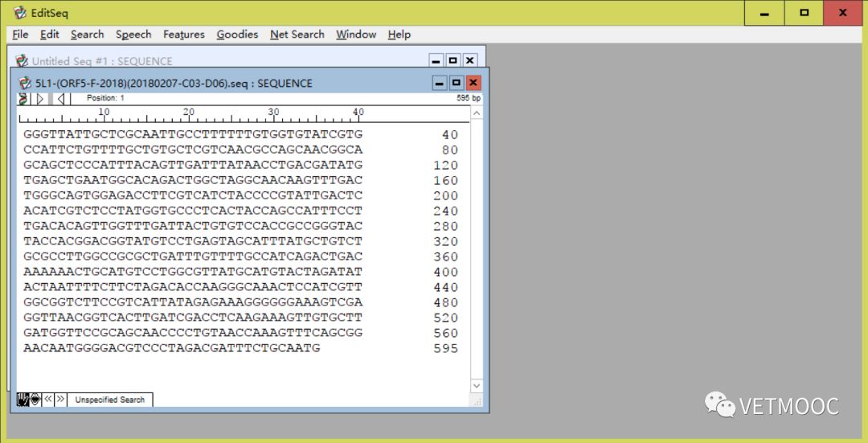Click the ruler mark labeled 40
The height and width of the screenshot is (443, 868).
(x=358, y=112)
